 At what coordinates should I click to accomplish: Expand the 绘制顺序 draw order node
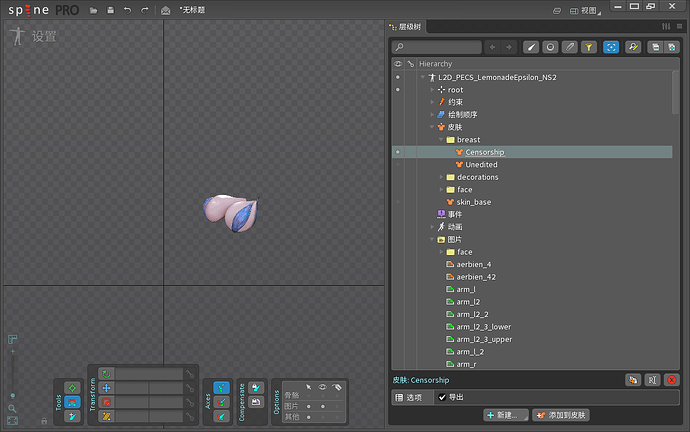[x=432, y=114]
